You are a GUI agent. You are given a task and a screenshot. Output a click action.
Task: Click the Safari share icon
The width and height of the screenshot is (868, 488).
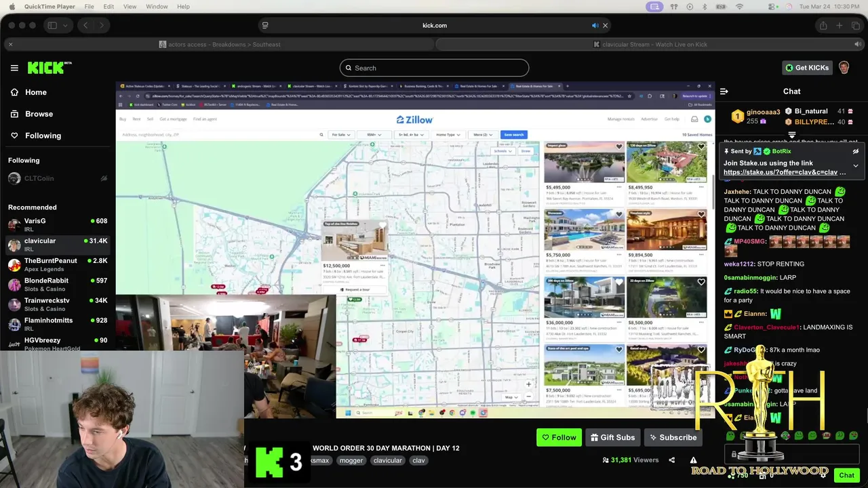point(823,26)
